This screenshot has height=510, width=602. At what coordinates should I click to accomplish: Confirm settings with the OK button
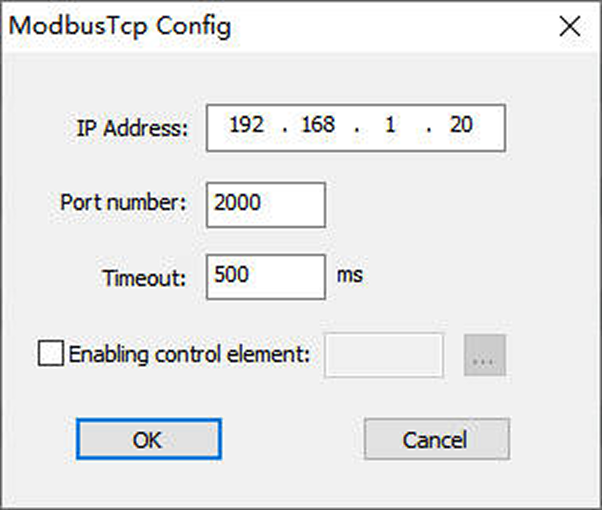click(148, 439)
